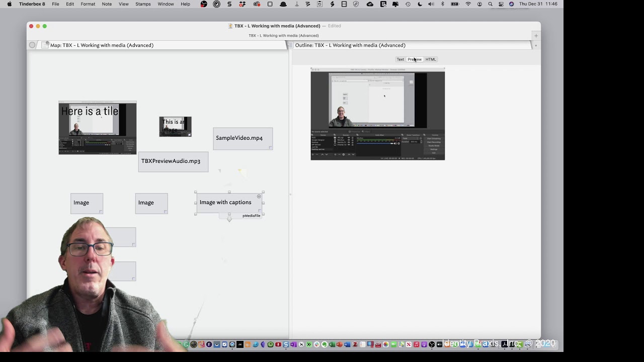
Task: Click the circle button left of the Map tab
Action: coord(32,45)
